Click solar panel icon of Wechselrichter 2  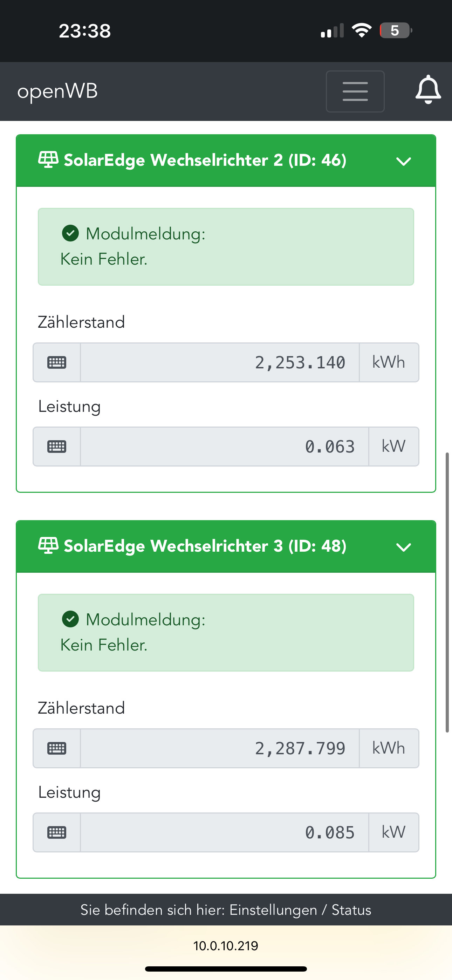point(48,160)
